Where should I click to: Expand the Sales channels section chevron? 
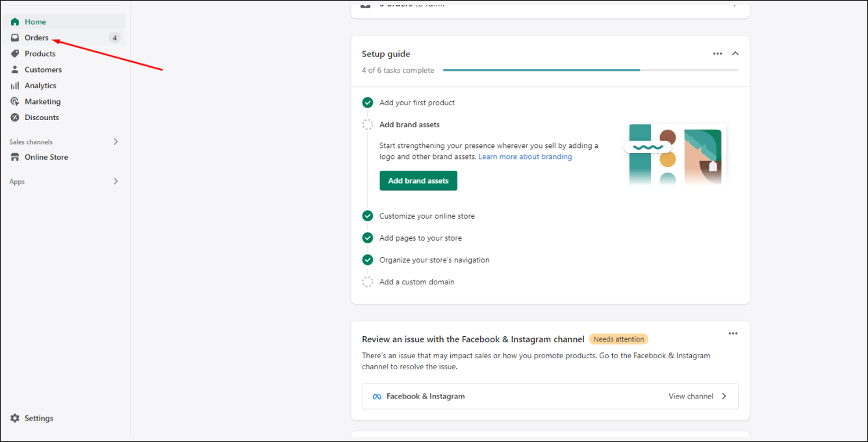tap(116, 141)
